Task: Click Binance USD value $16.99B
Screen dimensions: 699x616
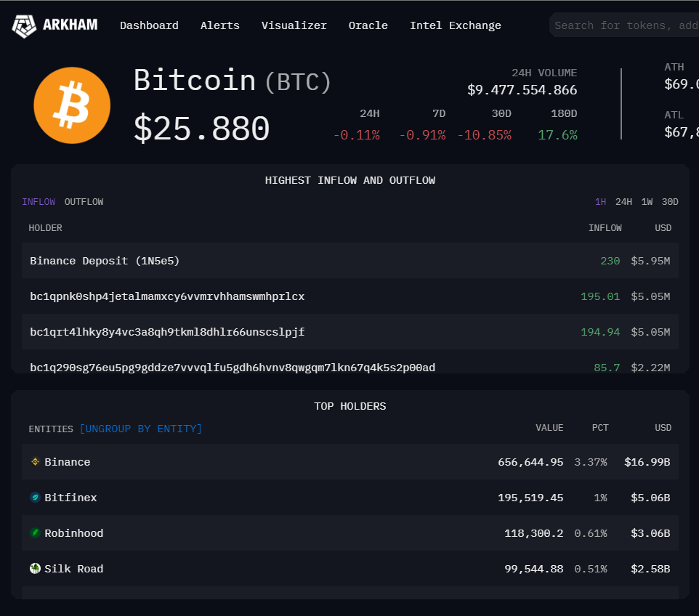Action: 647,462
